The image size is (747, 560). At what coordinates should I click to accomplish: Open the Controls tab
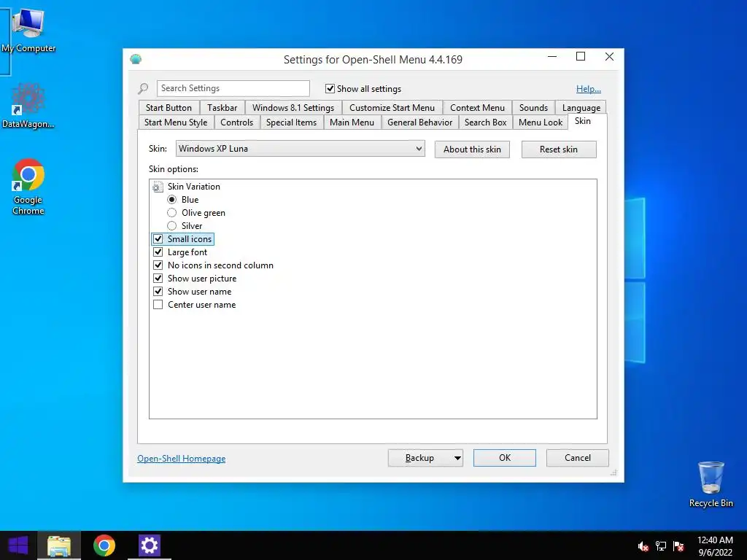pos(237,122)
